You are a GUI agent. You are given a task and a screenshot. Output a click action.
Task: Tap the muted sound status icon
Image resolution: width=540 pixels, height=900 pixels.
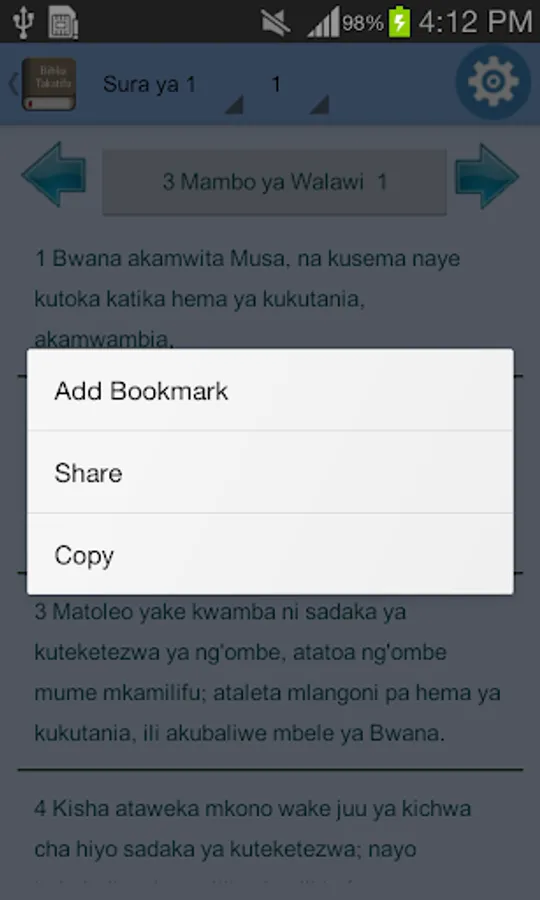click(276, 23)
